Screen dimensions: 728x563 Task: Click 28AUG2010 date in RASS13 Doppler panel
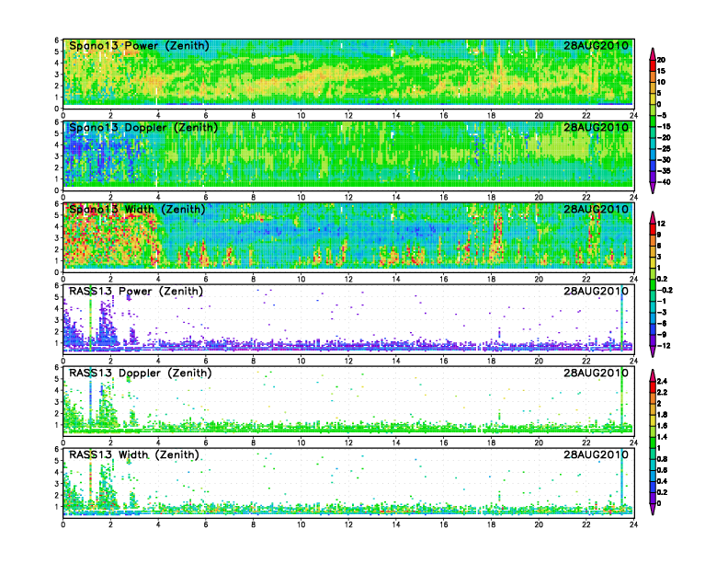596,373
